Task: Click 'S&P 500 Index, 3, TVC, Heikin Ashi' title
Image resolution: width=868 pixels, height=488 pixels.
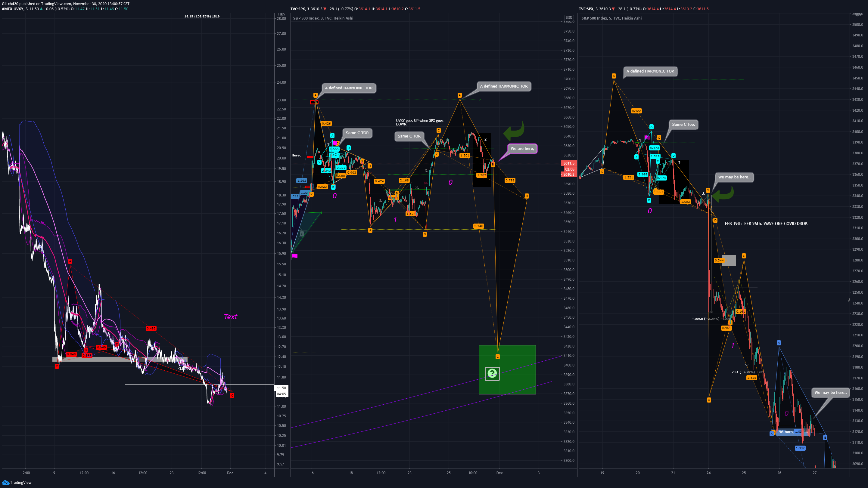Action: coord(323,18)
